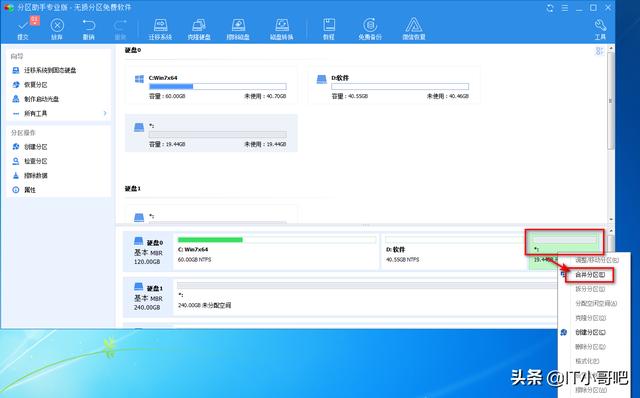Select the C:Win7x64 partition card

click(211, 85)
